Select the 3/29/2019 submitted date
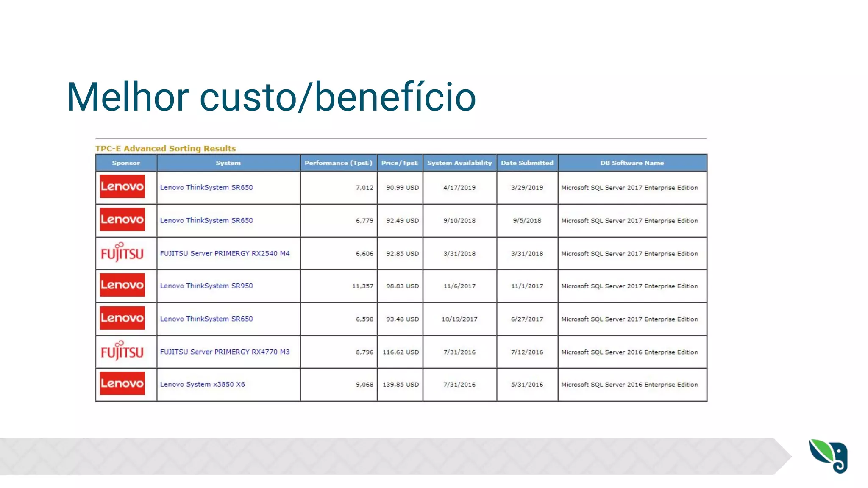 pos(527,188)
